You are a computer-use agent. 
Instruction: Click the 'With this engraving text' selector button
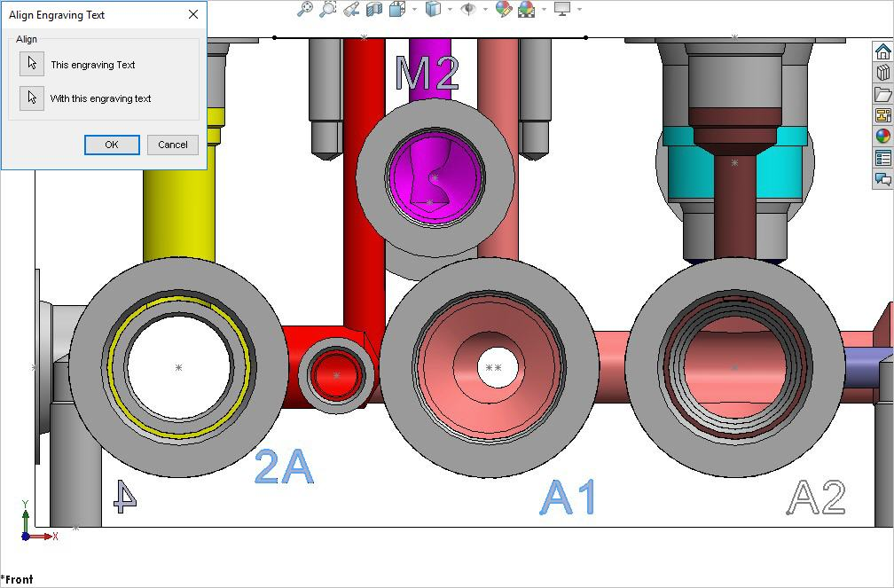(32, 98)
